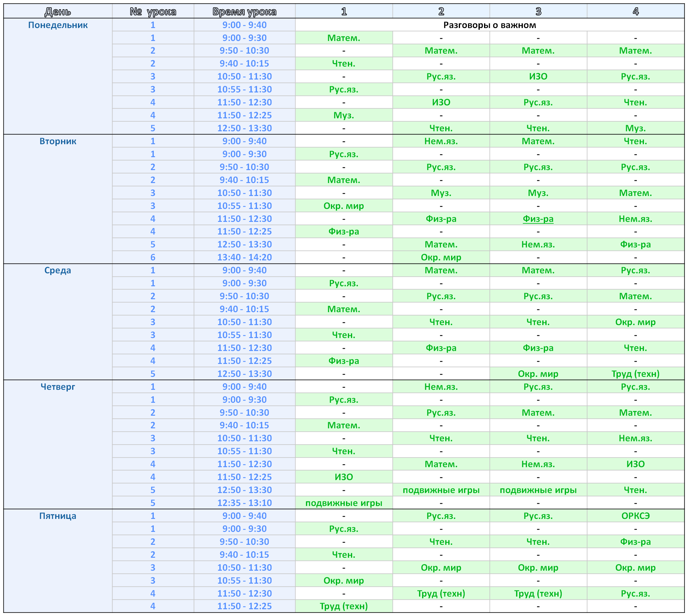Click Monday's 'Матем.' in the 9:00 - 9:30 row
Image resolution: width=688 pixels, height=616 pixels.
344,38
